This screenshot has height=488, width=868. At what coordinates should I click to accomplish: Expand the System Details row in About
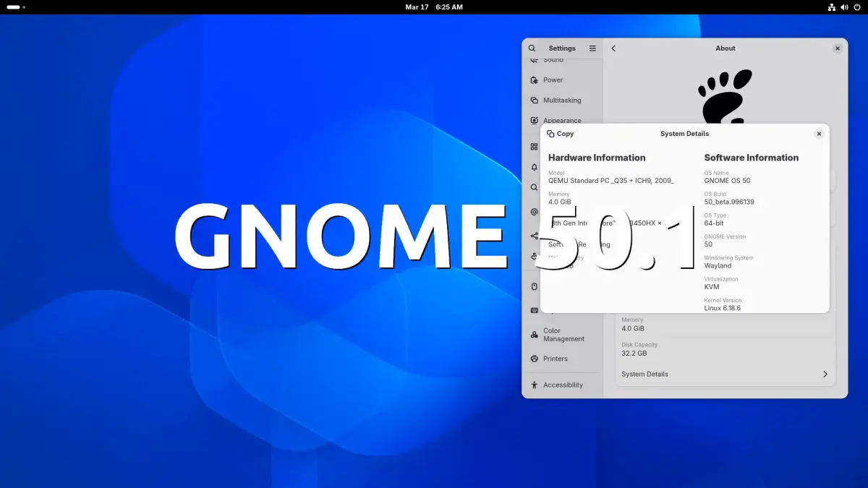click(724, 374)
